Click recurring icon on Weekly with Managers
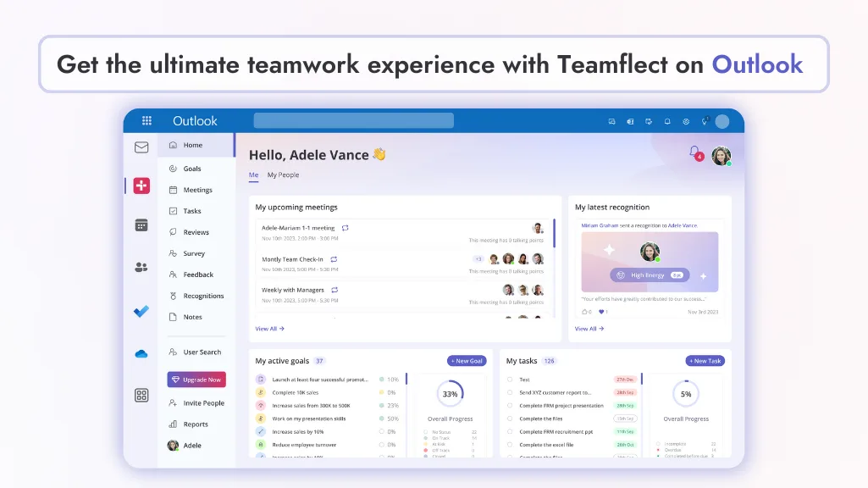The height and width of the screenshot is (488, 868). click(334, 290)
